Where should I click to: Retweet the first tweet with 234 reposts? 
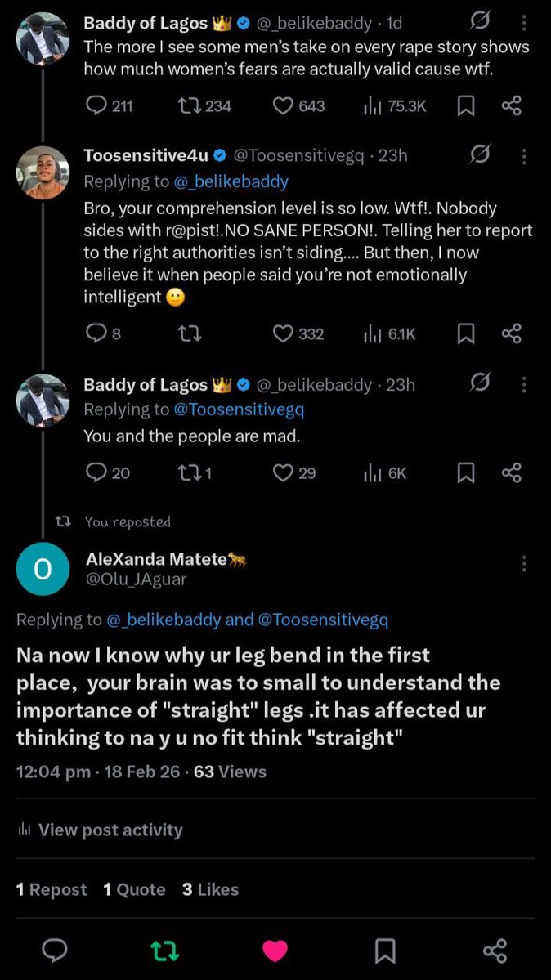pyautogui.click(x=204, y=106)
